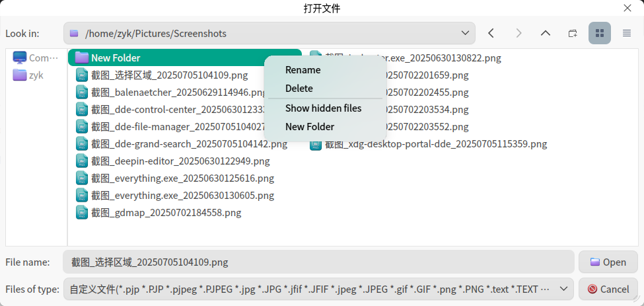Select file ending in 20250702201659.png

click(x=427, y=75)
